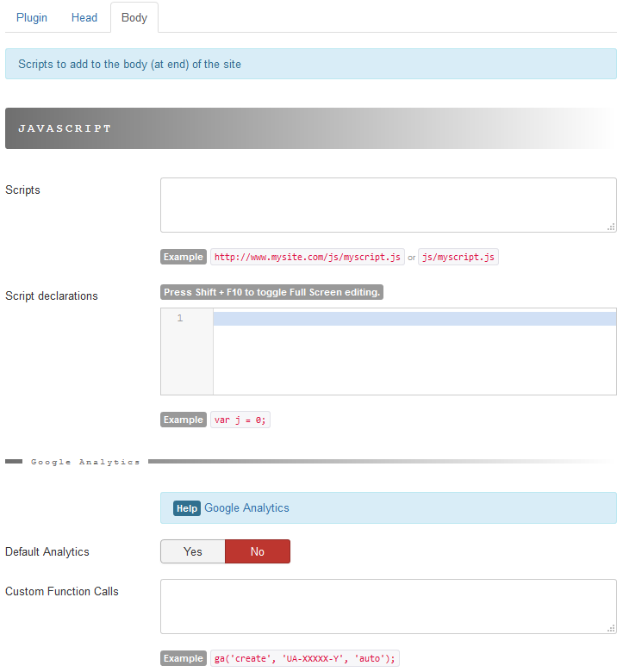Click the js/myscript.js example snippet
This screenshot has height=672, width=623.
click(458, 257)
